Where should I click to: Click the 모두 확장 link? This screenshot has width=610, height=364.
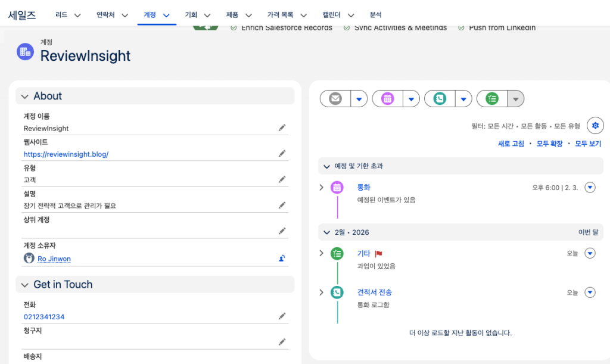(x=549, y=144)
